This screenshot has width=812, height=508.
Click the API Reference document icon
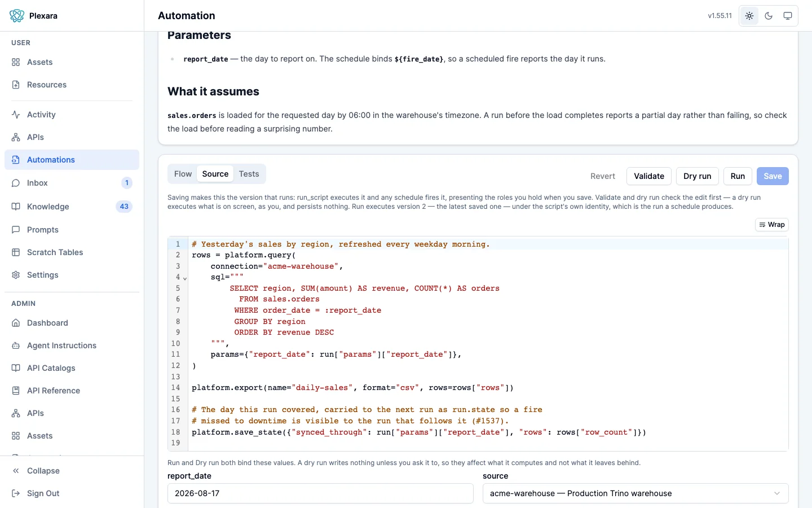[16, 391]
